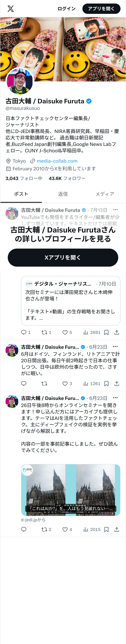The image size is (126, 644).
Task: Switch to the メディア tab
Action: 105,194
